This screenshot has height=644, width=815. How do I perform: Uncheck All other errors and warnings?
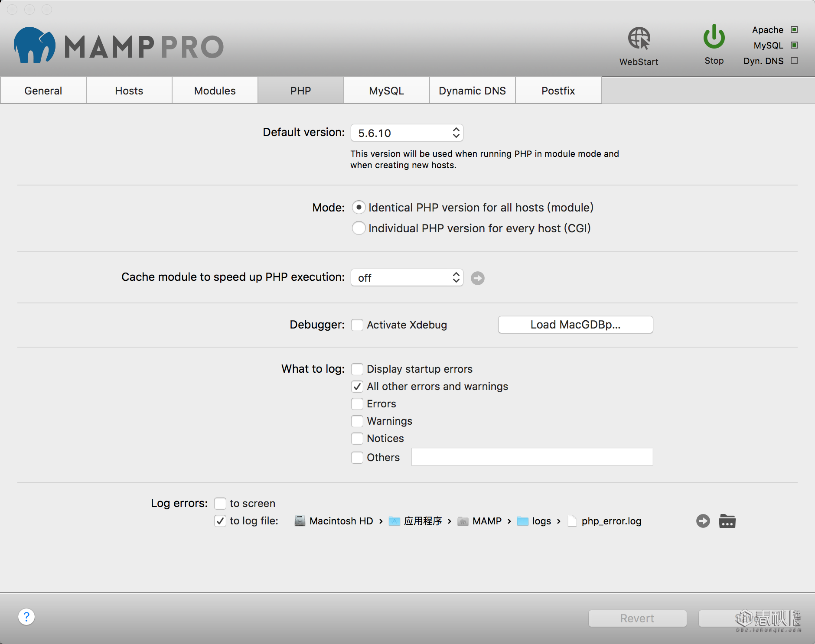coord(357,387)
